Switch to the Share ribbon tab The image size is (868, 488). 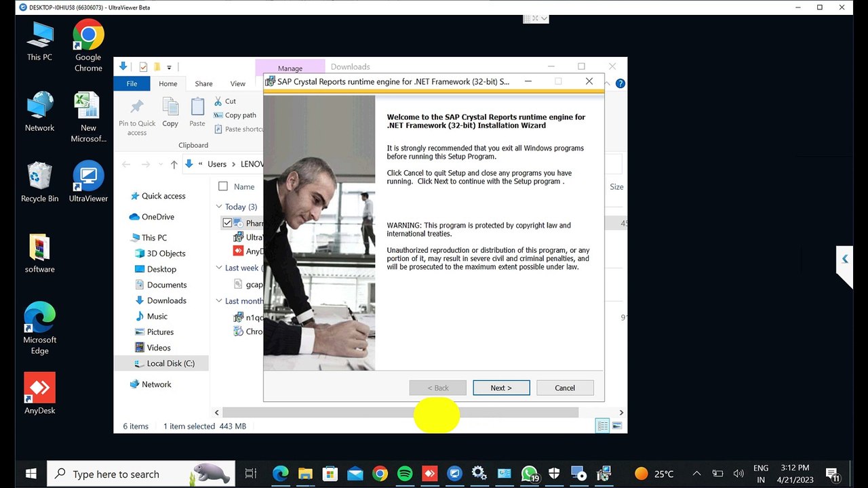point(203,83)
